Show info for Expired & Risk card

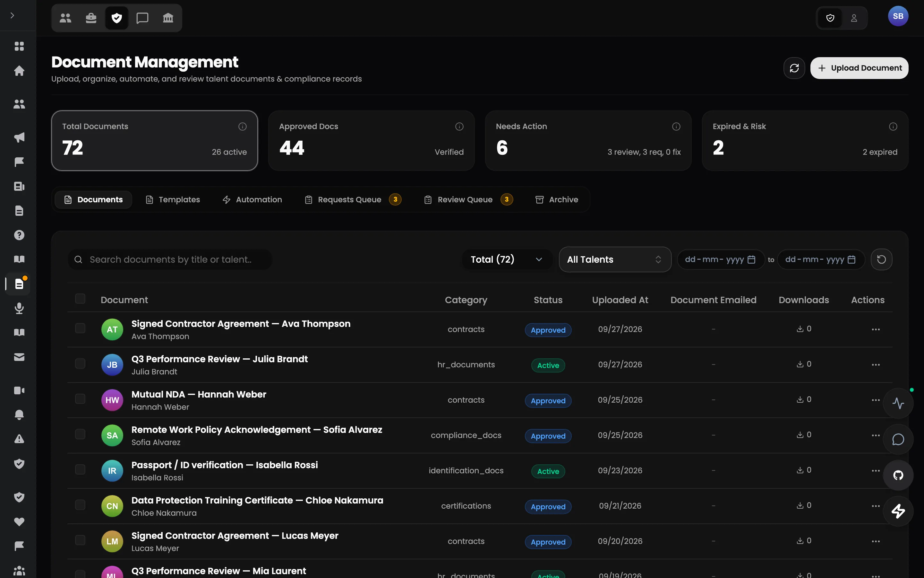(893, 127)
